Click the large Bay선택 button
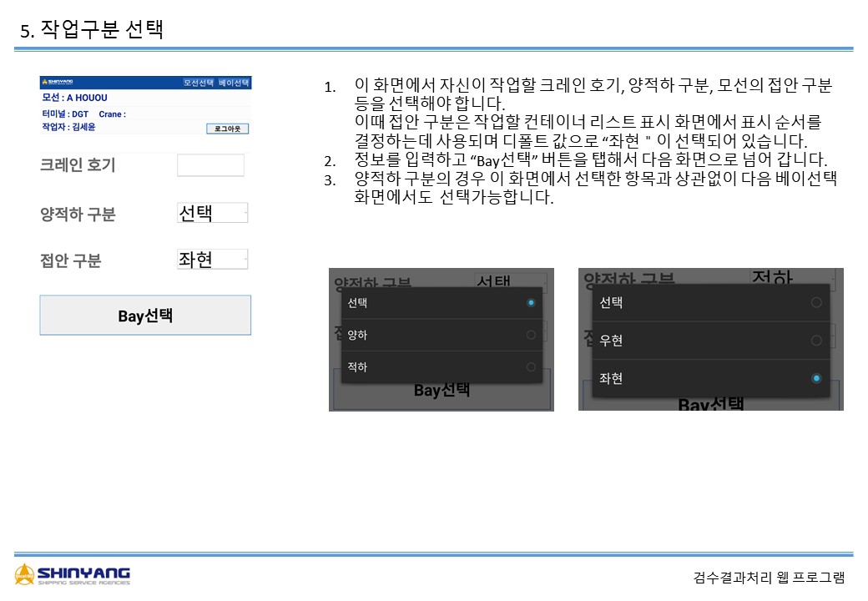Screen dimensions: 868x601 pyautogui.click(x=145, y=316)
